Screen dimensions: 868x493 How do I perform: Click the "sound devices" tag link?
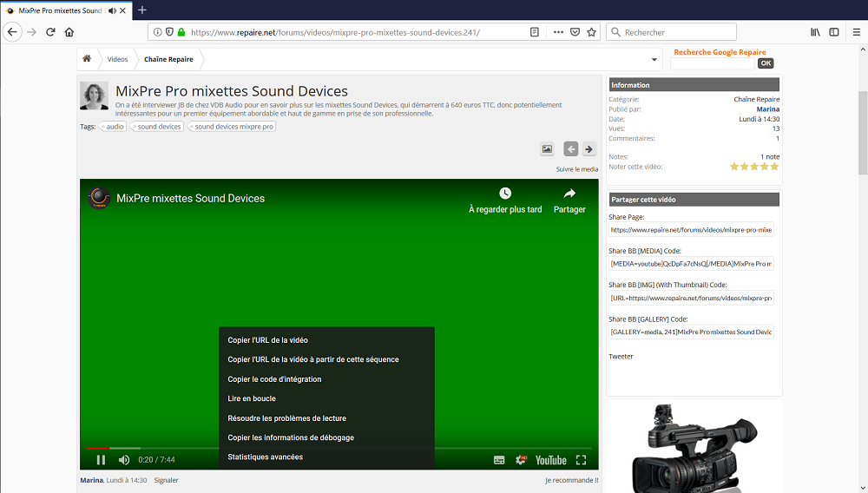pos(159,127)
